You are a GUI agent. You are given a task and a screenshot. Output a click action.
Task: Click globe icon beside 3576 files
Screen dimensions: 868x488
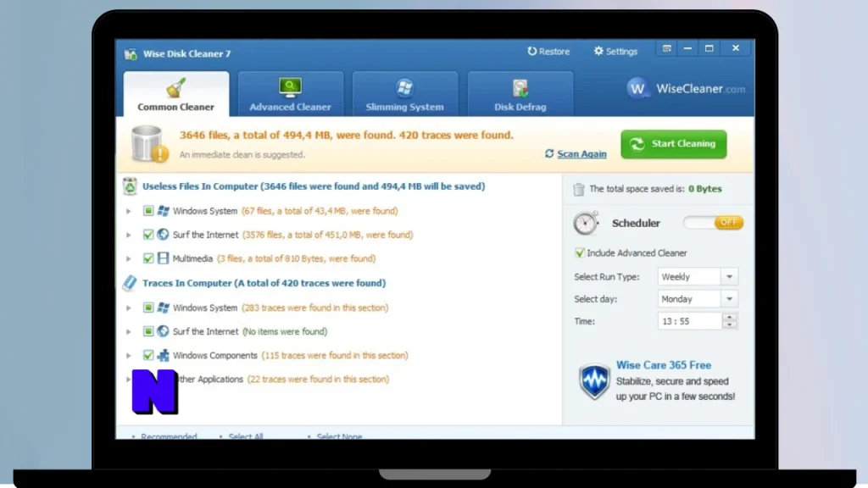pos(163,235)
